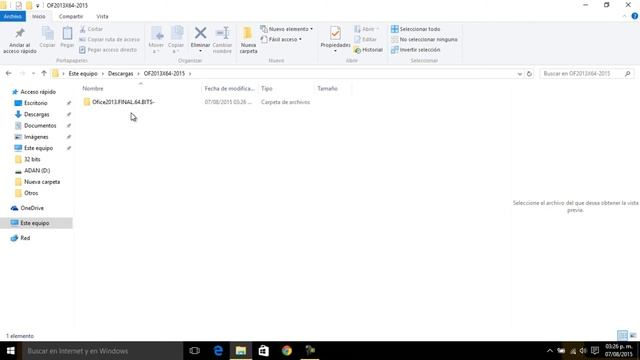Expand the address bar history dropdown

click(520, 74)
